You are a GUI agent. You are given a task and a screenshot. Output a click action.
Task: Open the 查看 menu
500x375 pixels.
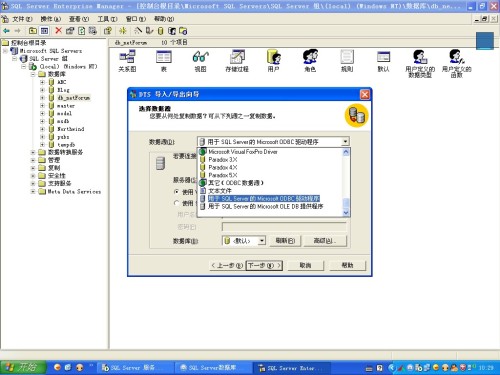[x=79, y=19]
